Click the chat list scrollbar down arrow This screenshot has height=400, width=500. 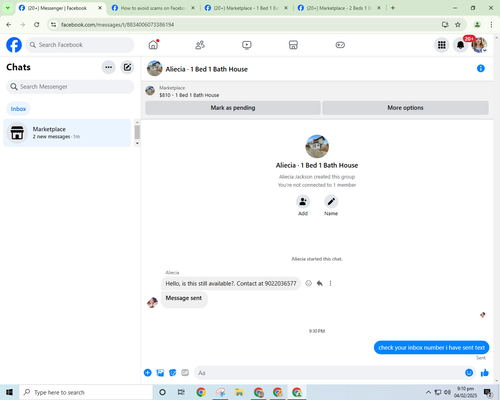tap(137, 143)
